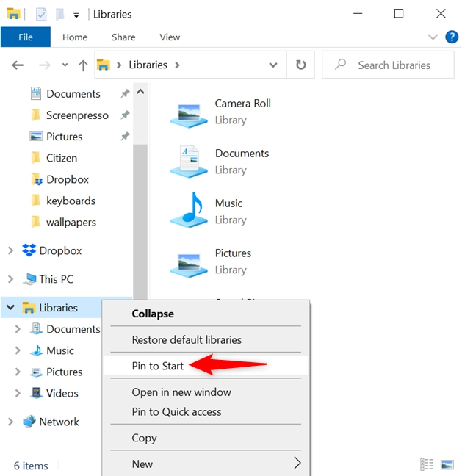Screen dimensions: 462x476
Task: Click the forward navigation arrow
Action: (45, 65)
